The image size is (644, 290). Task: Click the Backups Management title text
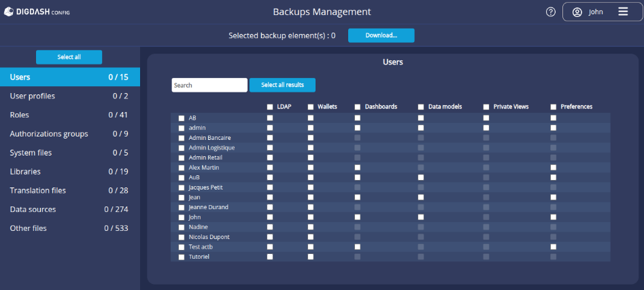click(322, 12)
